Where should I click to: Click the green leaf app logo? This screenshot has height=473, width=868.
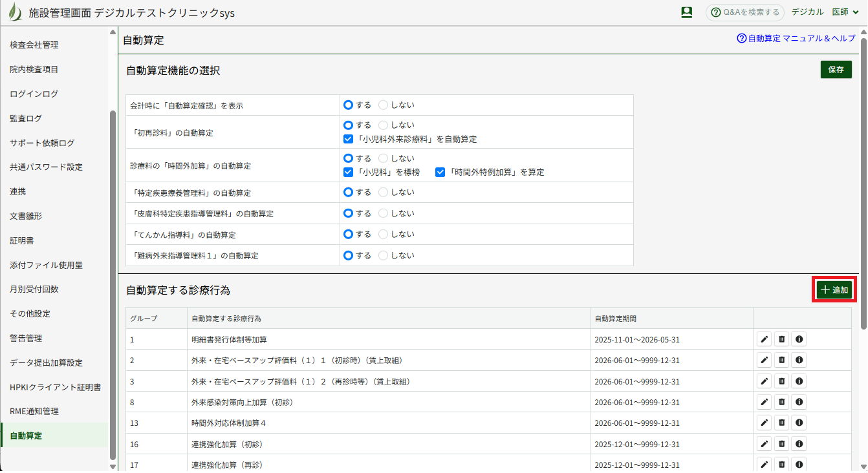(x=14, y=12)
